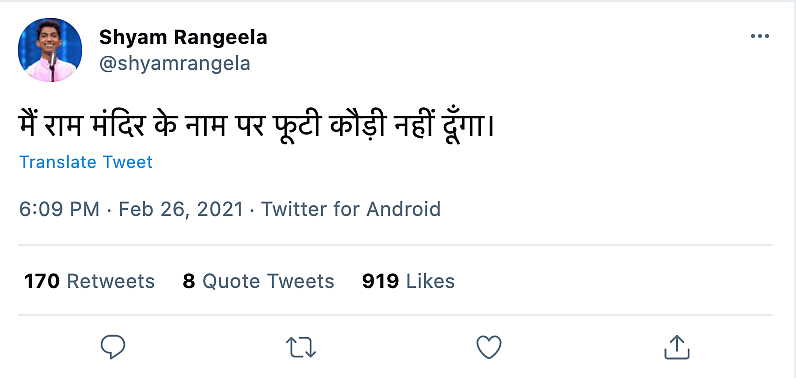Screen dimensions: 796x378
Task: Open the 6:09 PM timestamp
Action: (x=59, y=209)
